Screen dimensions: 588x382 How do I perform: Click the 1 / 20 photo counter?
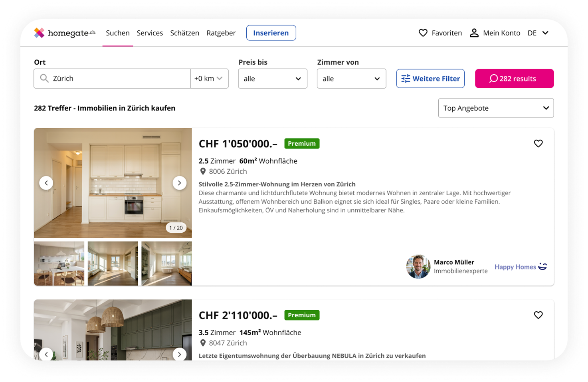(x=176, y=228)
